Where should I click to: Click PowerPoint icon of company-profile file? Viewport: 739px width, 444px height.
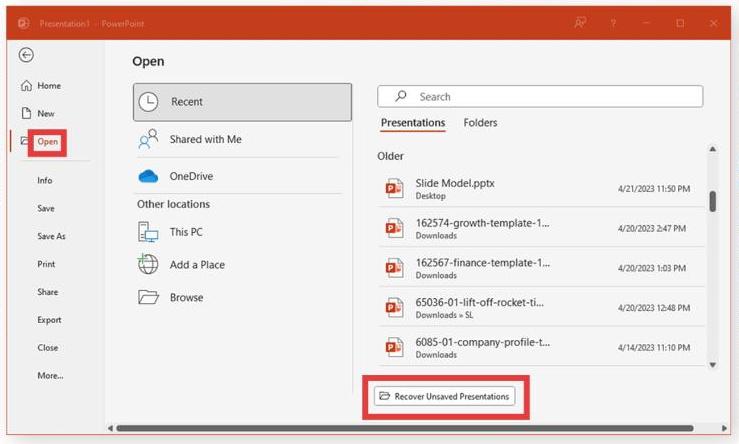pyautogui.click(x=394, y=347)
